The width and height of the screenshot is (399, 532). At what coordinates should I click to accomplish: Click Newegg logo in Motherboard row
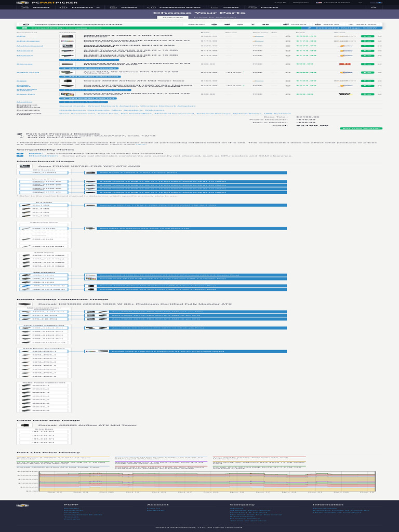click(x=346, y=46)
